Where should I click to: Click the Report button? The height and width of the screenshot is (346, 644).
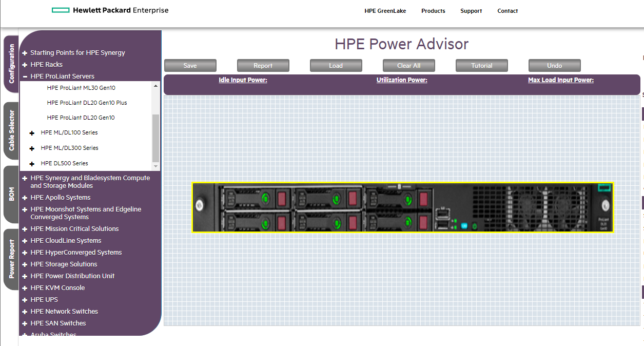coord(263,66)
